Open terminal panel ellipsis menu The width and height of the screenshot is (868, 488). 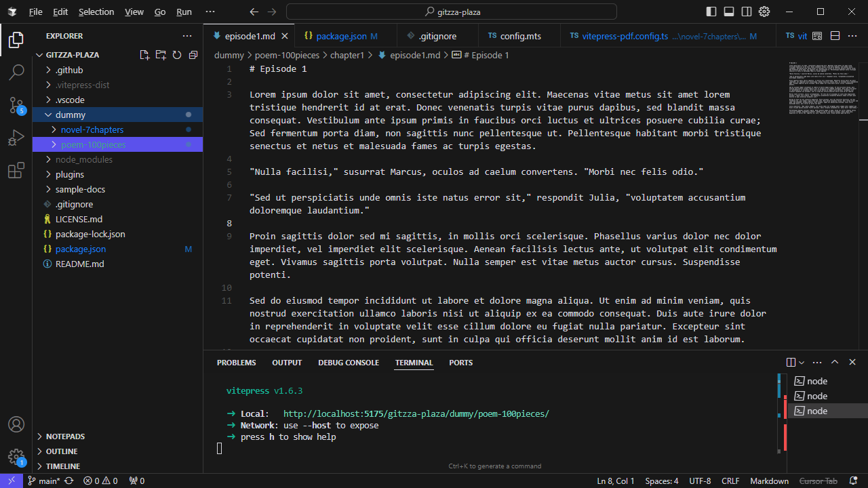click(x=818, y=363)
